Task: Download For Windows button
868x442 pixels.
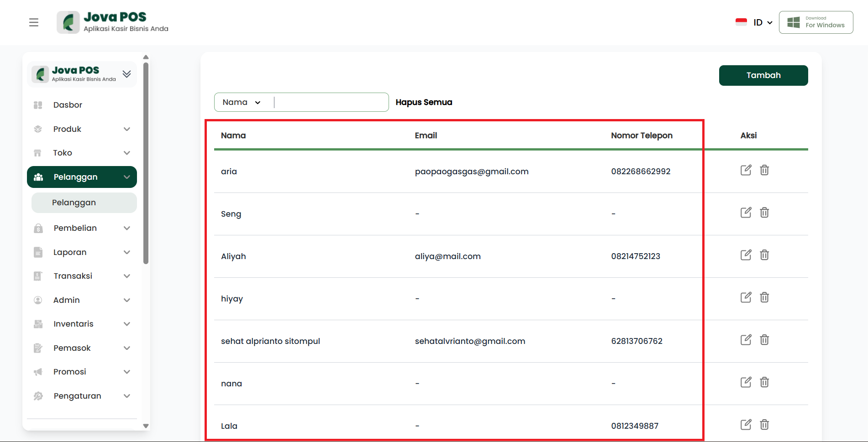Action: point(815,22)
